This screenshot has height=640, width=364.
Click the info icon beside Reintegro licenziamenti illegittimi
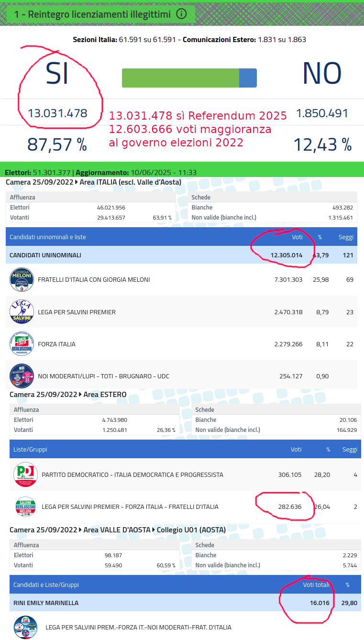click(x=181, y=14)
